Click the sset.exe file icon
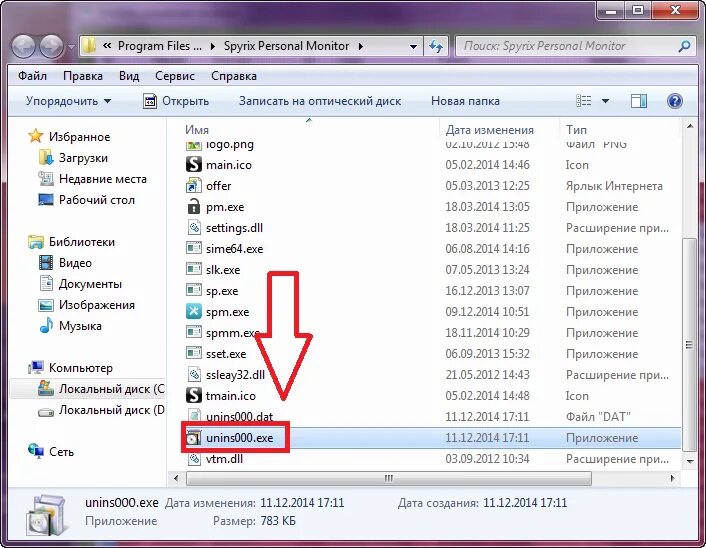 194,353
